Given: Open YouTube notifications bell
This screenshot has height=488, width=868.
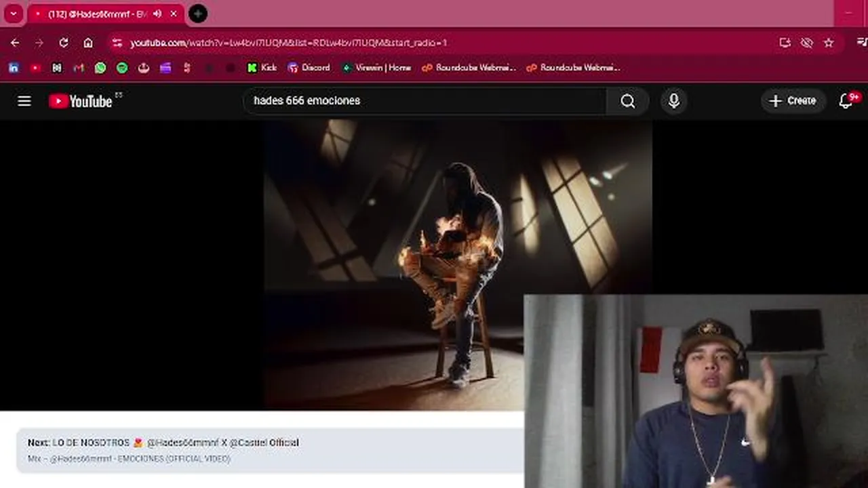Looking at the screenshot, I should click(846, 101).
